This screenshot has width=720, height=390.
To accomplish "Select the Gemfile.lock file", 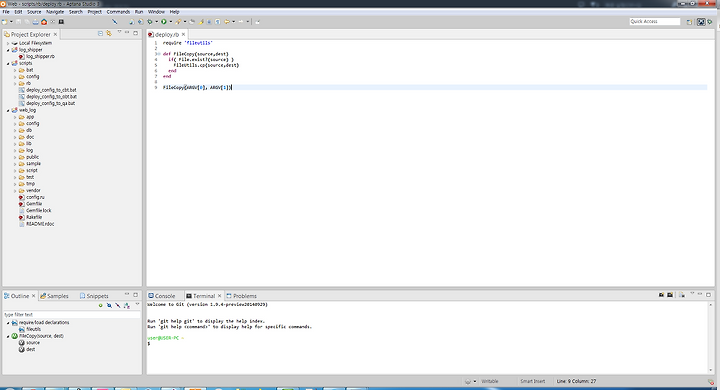I will (x=35, y=210).
